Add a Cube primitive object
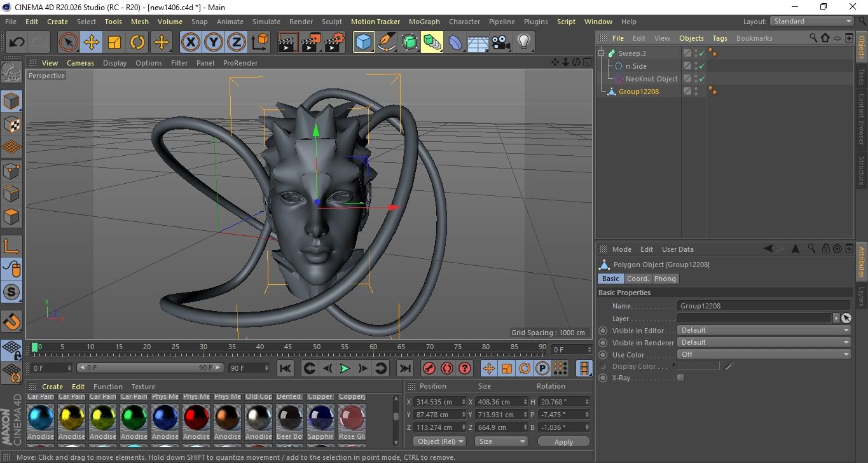Image resolution: width=868 pixels, height=463 pixels. coord(363,43)
